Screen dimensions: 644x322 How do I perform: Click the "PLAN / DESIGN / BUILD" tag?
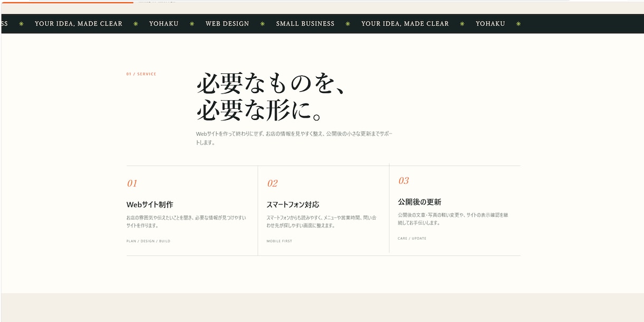tap(148, 241)
